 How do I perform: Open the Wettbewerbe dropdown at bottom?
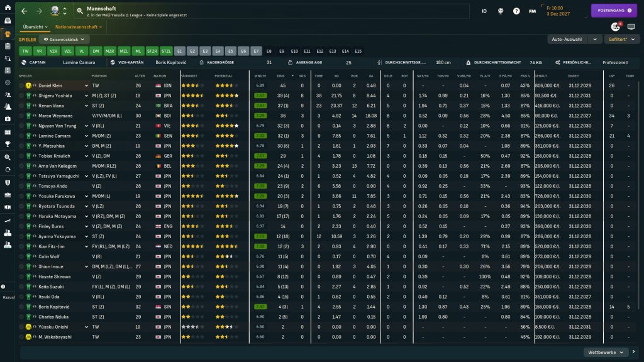point(606,352)
